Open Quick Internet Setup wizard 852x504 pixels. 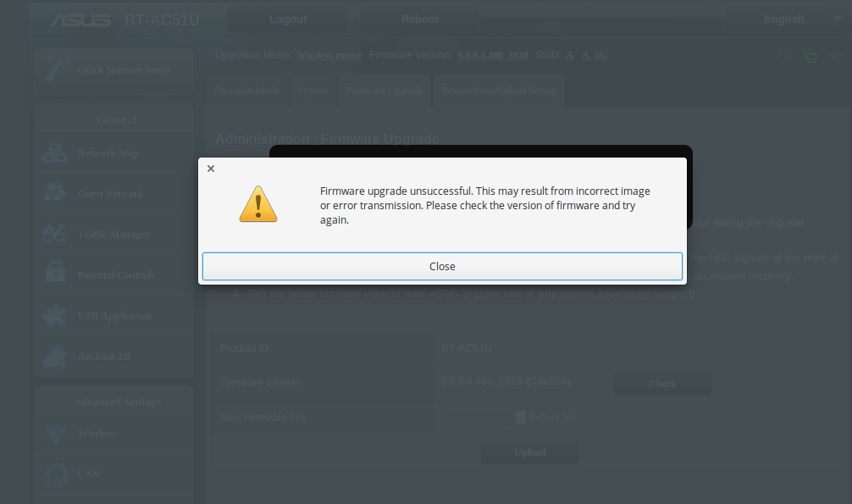(114, 70)
